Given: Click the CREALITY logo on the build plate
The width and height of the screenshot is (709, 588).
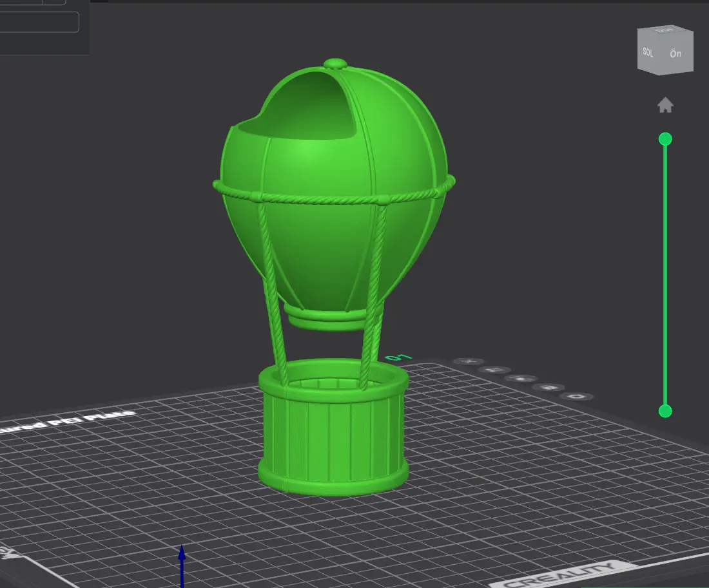Looking at the screenshot, I should (559, 575).
